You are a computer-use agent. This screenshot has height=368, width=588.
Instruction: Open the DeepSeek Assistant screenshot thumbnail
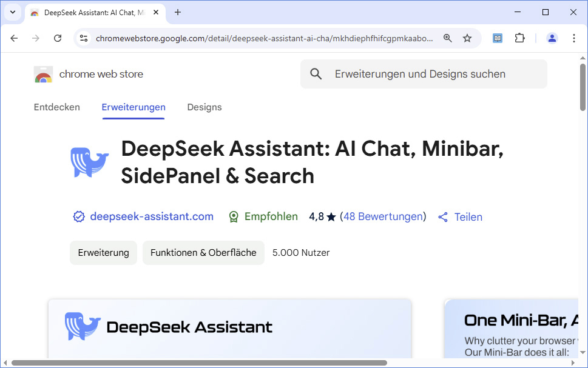coord(229,329)
